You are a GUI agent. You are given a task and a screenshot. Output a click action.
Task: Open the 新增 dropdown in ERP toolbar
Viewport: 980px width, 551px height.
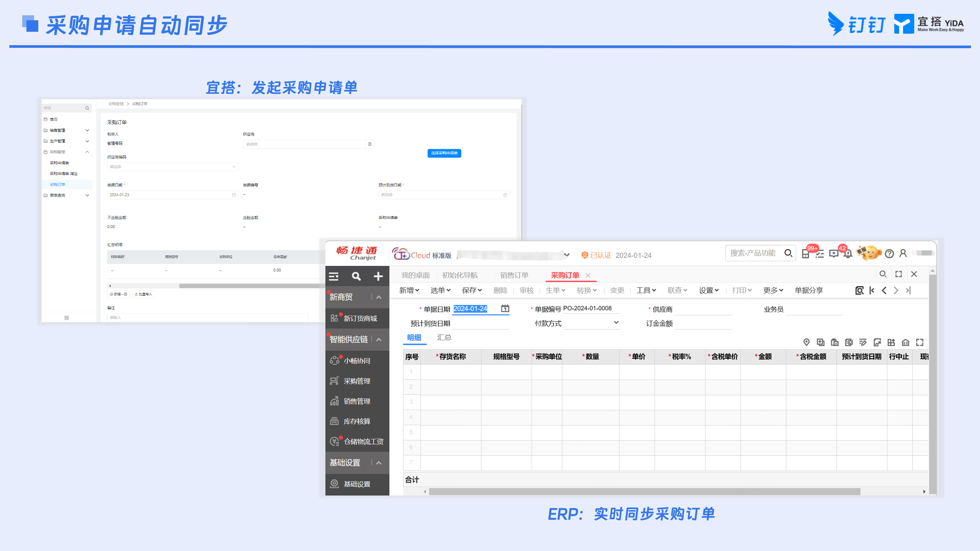point(409,290)
